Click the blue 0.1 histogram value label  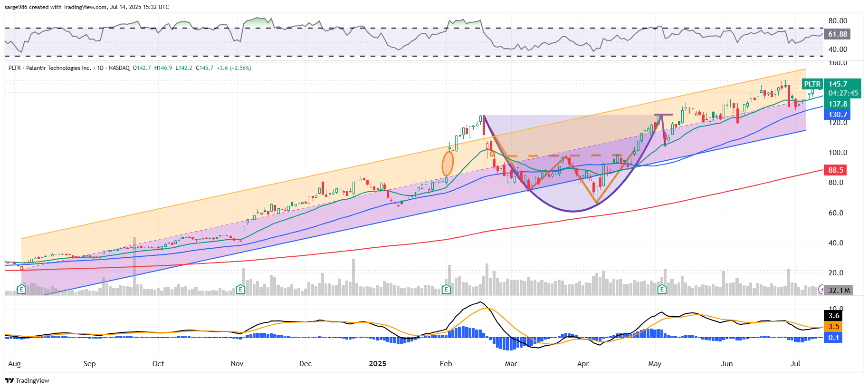point(834,337)
